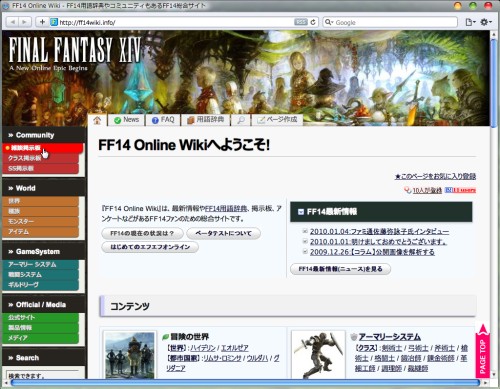Click the 冒険の世界 thumbnail image
This screenshot has width=500, height=389.
(x=130, y=355)
